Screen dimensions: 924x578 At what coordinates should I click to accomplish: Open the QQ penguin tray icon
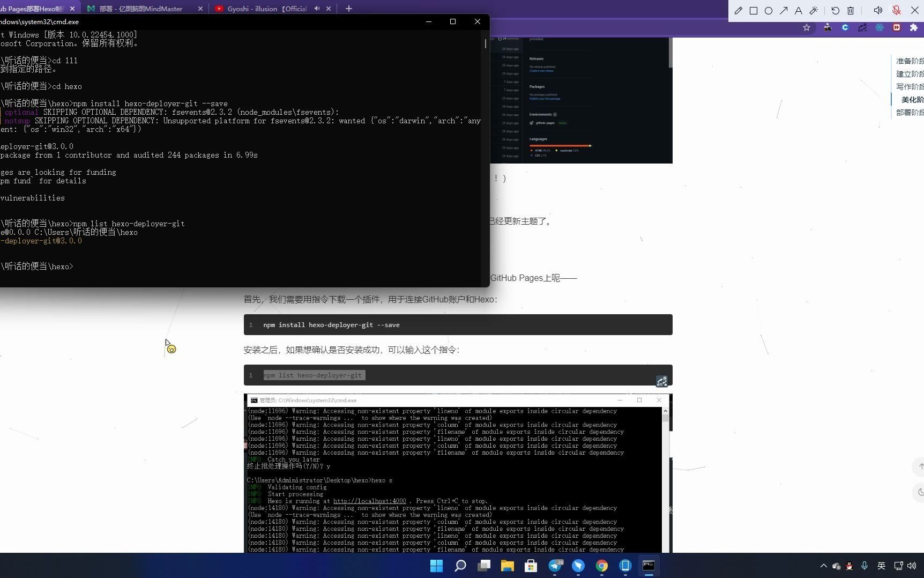[850, 566]
